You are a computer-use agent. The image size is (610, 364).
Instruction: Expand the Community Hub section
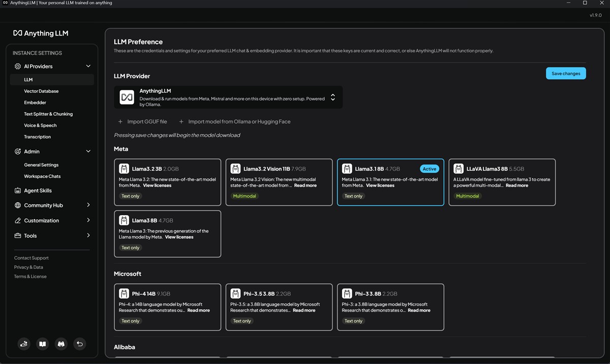[88, 205]
